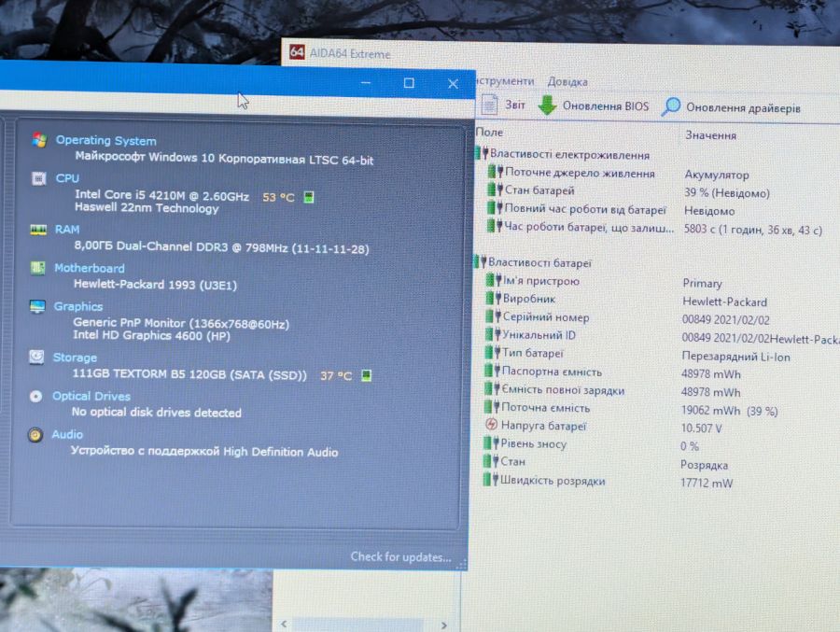Click the green BIOS update arrow icon
The width and height of the screenshot is (840, 632).
click(547, 105)
